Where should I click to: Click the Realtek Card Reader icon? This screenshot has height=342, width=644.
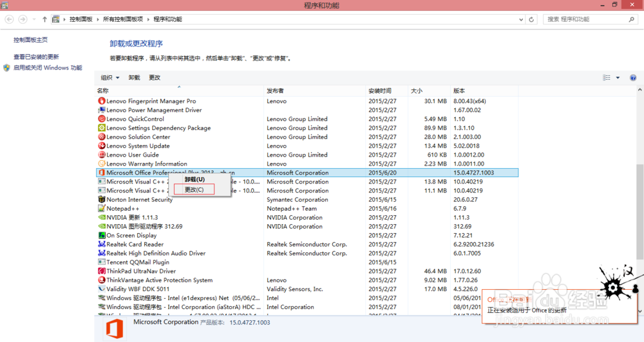(x=102, y=244)
